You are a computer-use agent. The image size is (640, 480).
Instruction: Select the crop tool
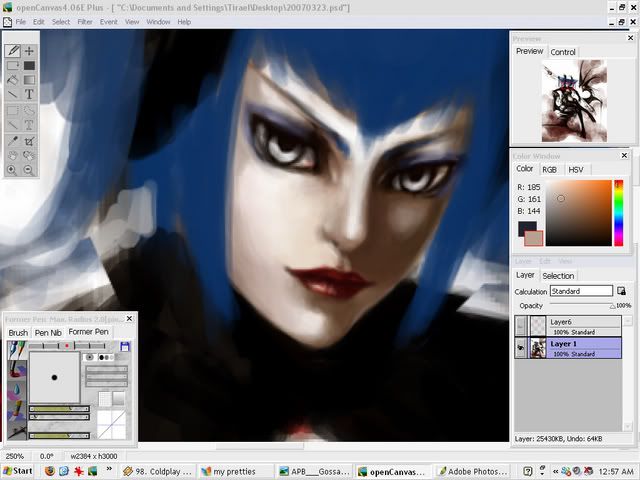click(29, 141)
